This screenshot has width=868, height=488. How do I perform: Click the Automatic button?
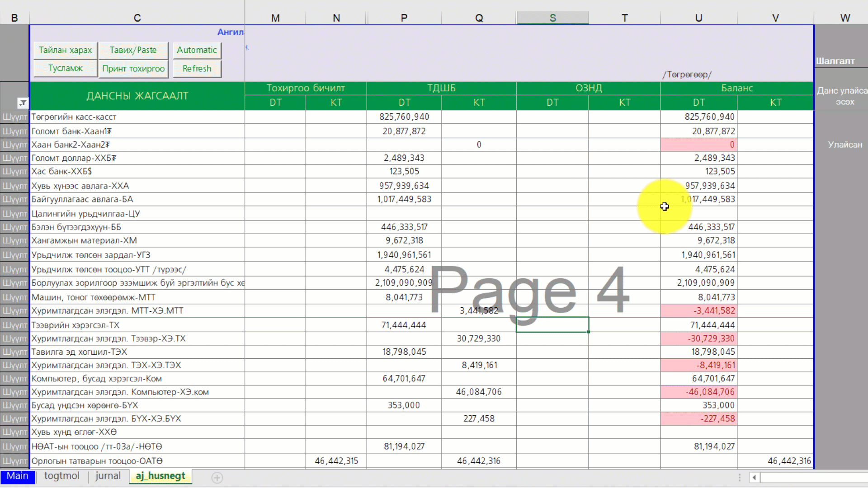tap(197, 50)
